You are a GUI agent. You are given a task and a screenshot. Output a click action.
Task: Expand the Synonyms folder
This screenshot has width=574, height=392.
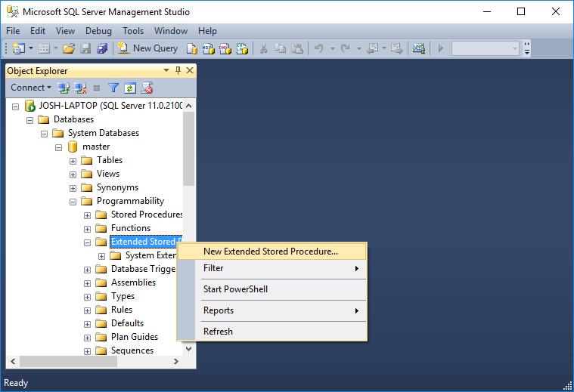(x=73, y=188)
